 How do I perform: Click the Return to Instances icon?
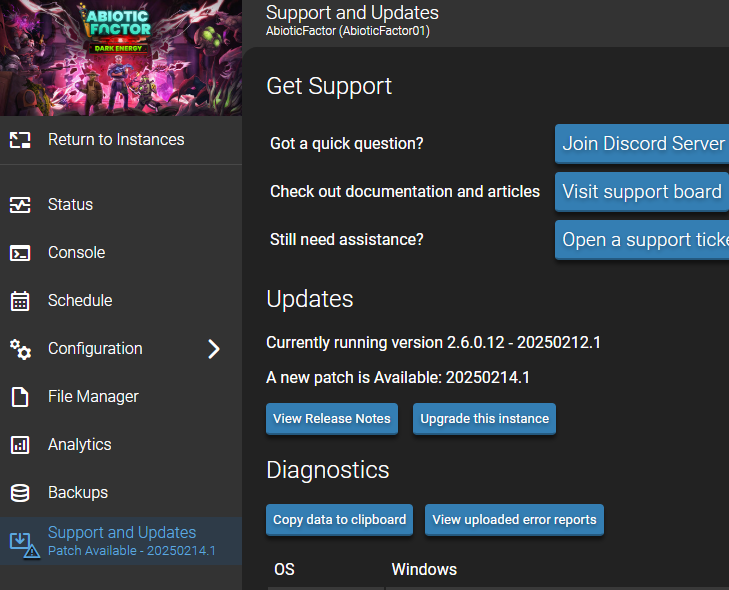click(x=20, y=140)
